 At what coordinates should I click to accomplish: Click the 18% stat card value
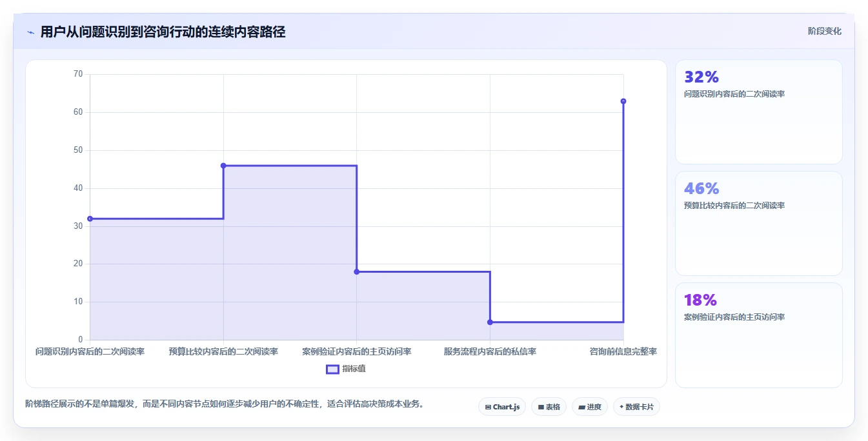click(700, 300)
